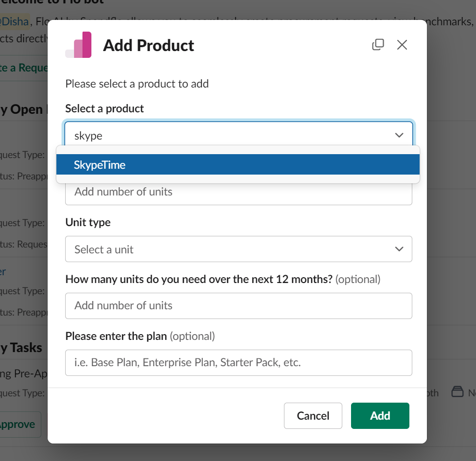Click the 12 months units input field

pos(238,306)
